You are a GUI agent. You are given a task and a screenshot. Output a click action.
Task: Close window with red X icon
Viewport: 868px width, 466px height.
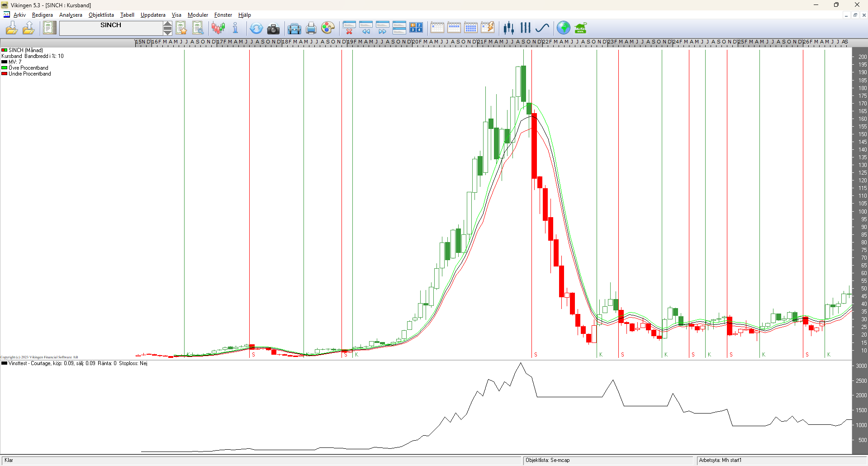349,28
